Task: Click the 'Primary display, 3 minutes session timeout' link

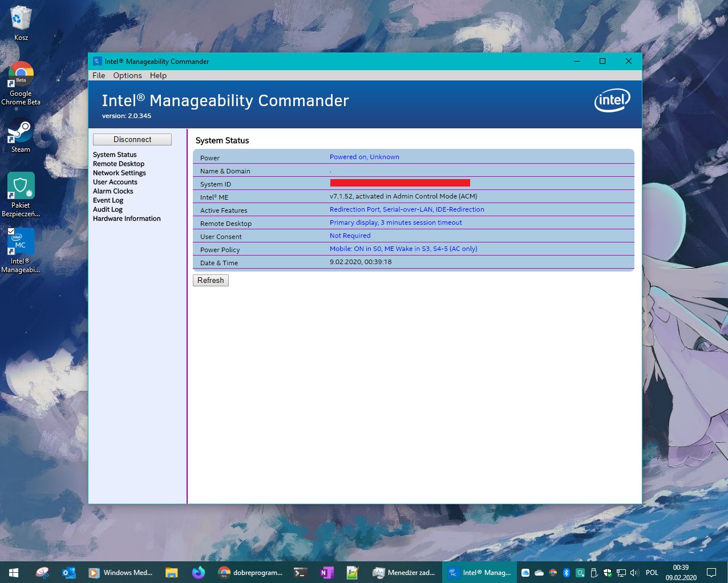Action: coord(396,222)
